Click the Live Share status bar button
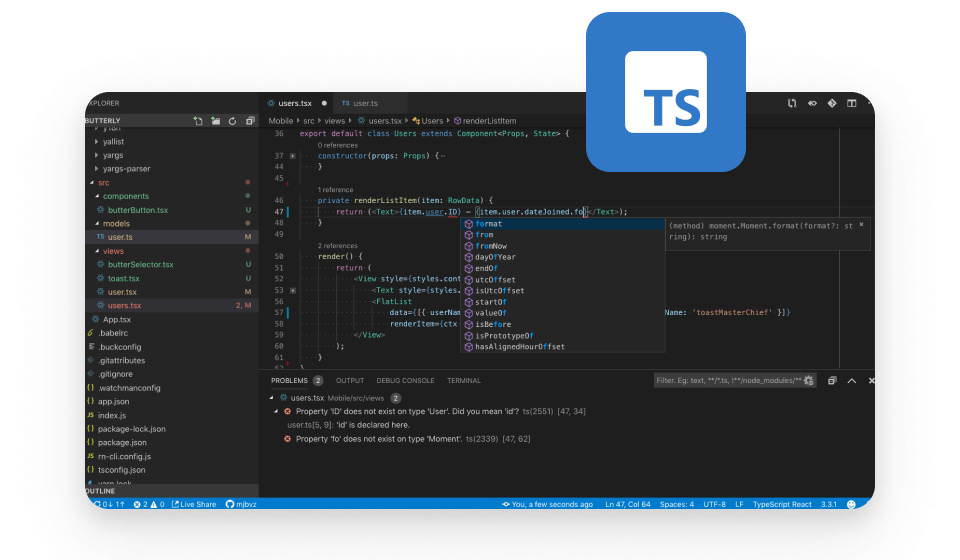 coord(194,505)
